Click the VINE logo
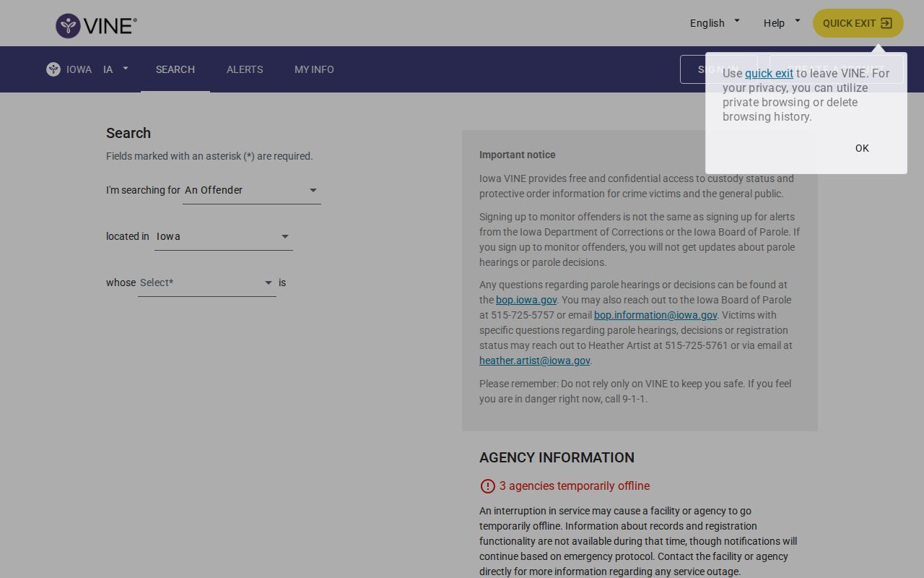Screen dimensions: 924x578 (x=96, y=26)
